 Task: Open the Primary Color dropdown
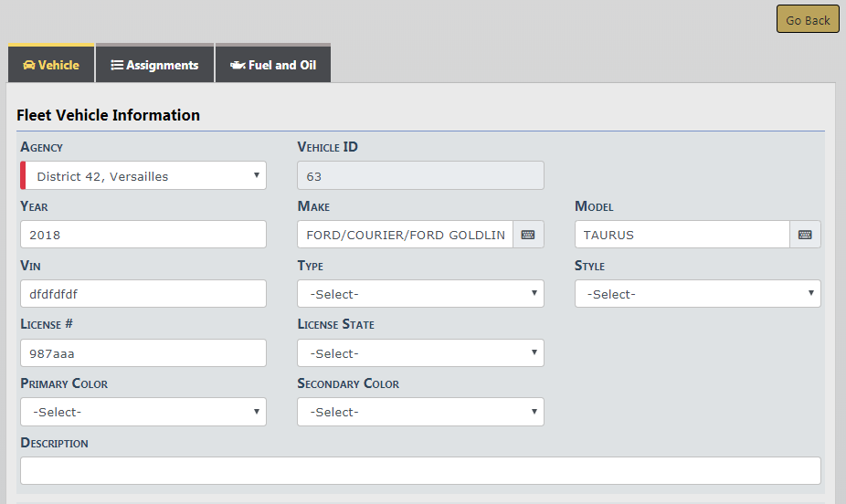pyautogui.click(x=143, y=412)
